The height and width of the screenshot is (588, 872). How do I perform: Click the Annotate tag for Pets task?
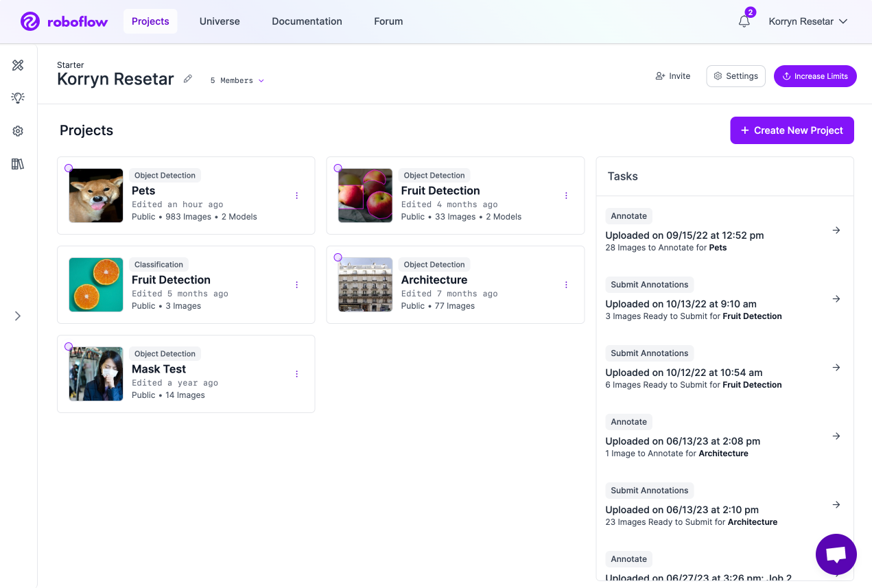(x=629, y=216)
